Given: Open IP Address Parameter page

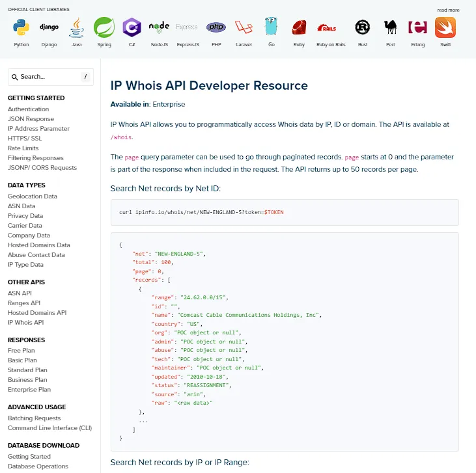Looking at the screenshot, I should click(x=38, y=128).
